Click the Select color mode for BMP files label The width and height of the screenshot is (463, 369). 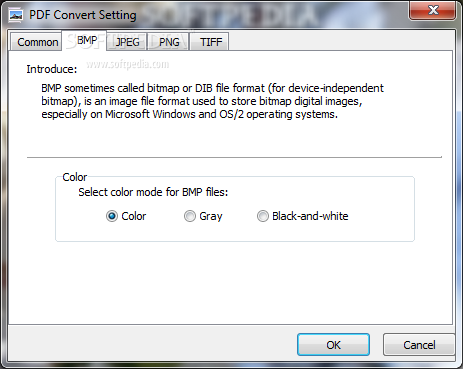pos(153,192)
